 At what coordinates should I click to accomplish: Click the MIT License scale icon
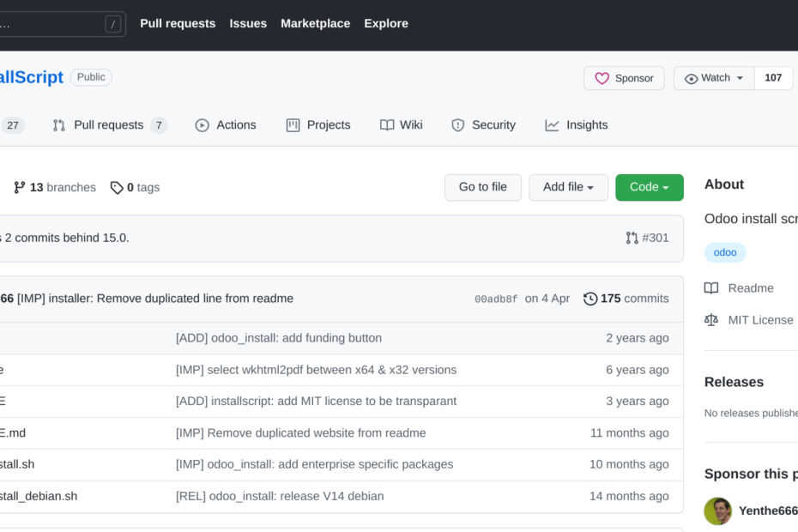(x=711, y=320)
